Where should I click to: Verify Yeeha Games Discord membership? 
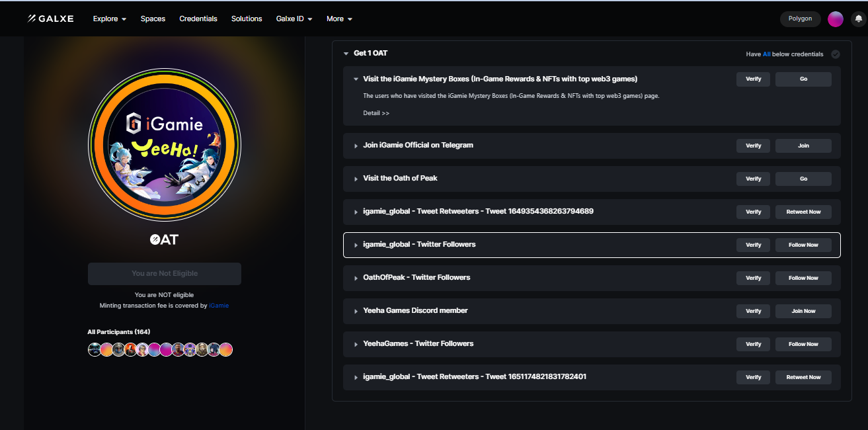pos(754,311)
